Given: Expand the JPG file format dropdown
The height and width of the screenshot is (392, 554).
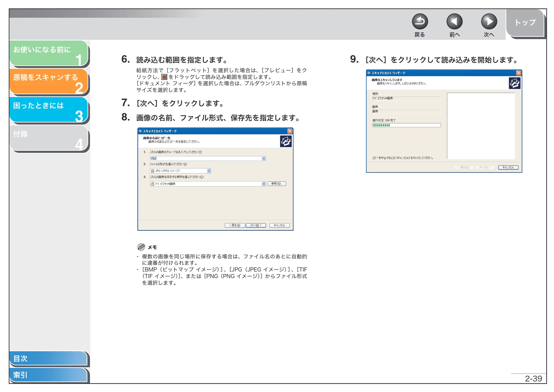Looking at the screenshot, I should pyautogui.click(x=209, y=171).
